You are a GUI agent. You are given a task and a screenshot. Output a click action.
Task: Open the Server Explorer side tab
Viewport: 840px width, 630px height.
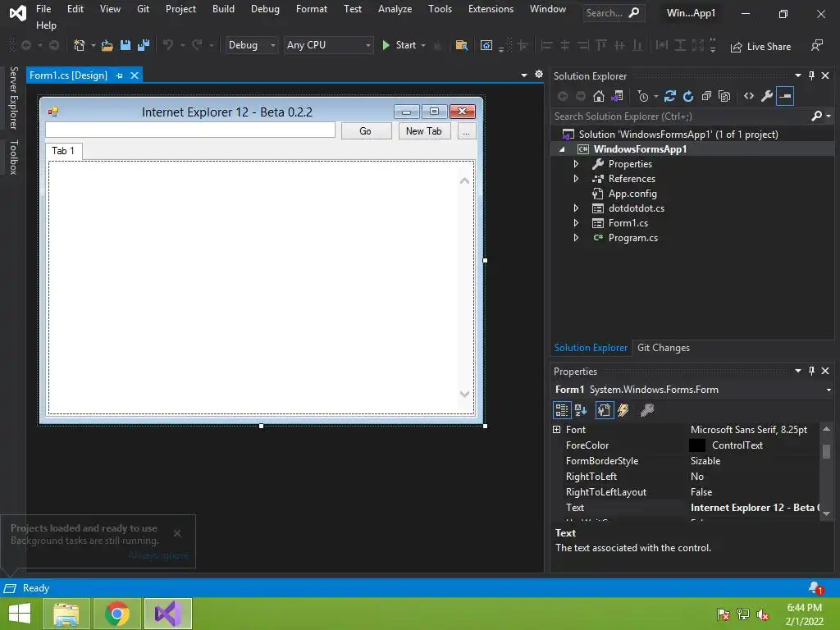coord(14,98)
